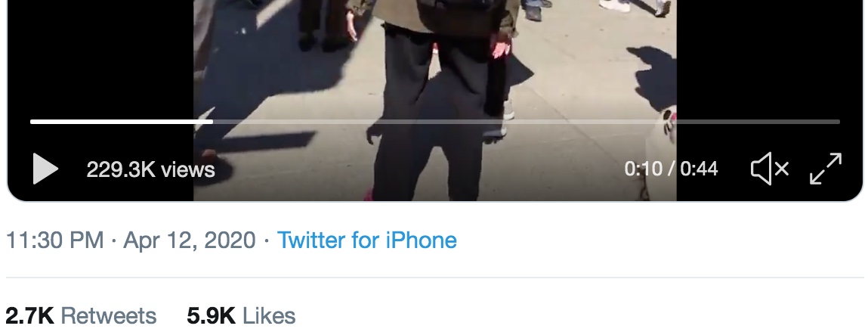The height and width of the screenshot is (332, 868).
Task: View the 2.7K Retweets list
Action: [81, 316]
